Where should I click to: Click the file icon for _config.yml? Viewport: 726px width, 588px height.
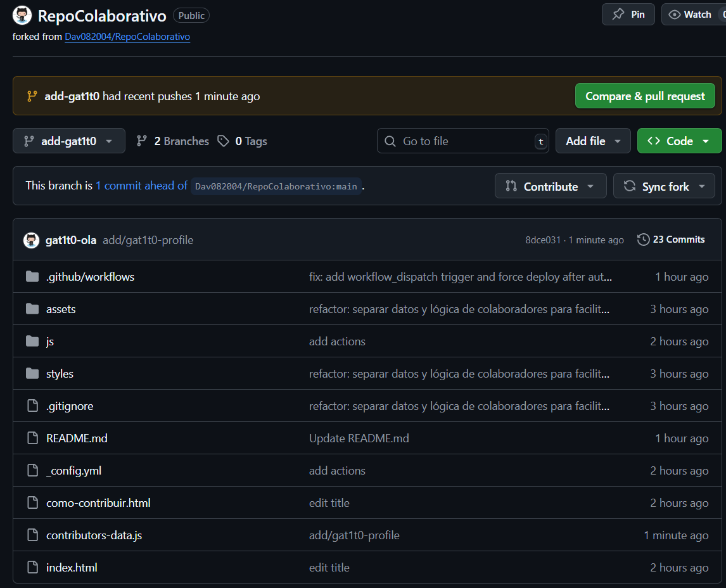click(32, 470)
